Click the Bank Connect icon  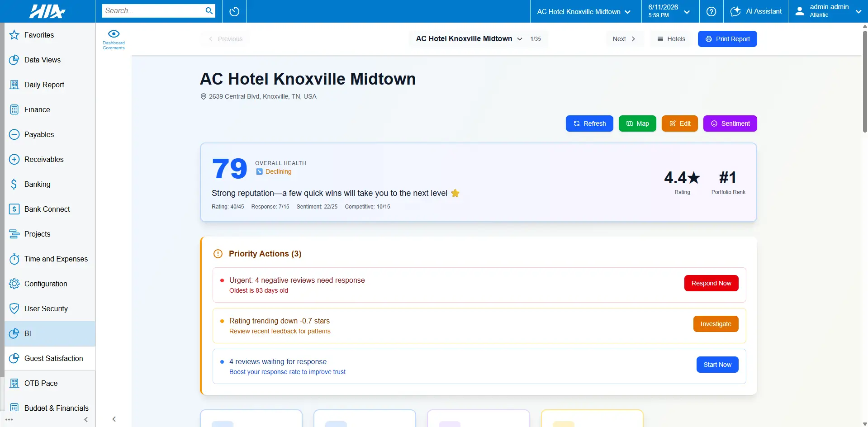click(x=14, y=209)
